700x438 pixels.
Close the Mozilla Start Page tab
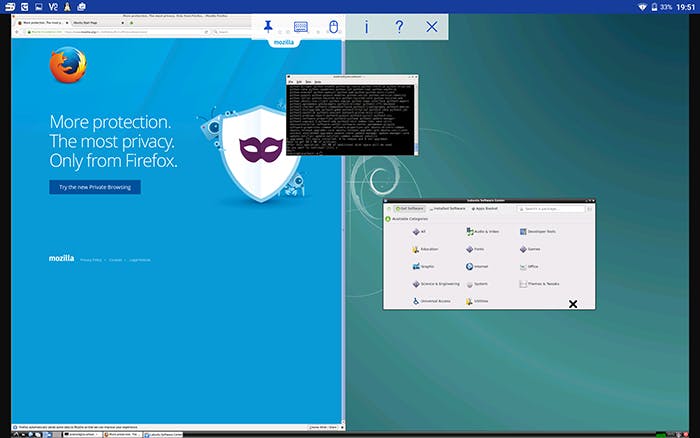[122, 22]
